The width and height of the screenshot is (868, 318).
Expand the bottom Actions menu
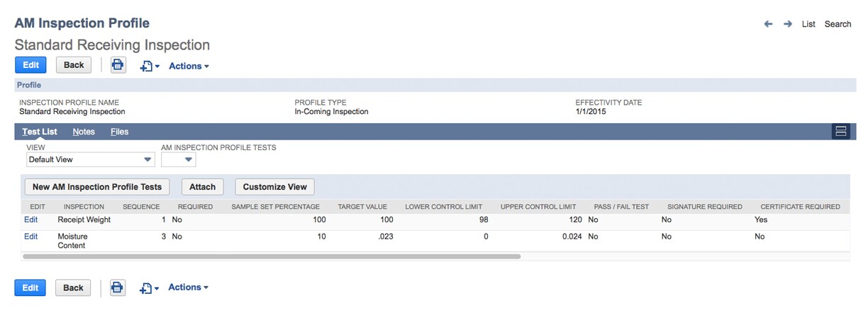click(x=189, y=288)
